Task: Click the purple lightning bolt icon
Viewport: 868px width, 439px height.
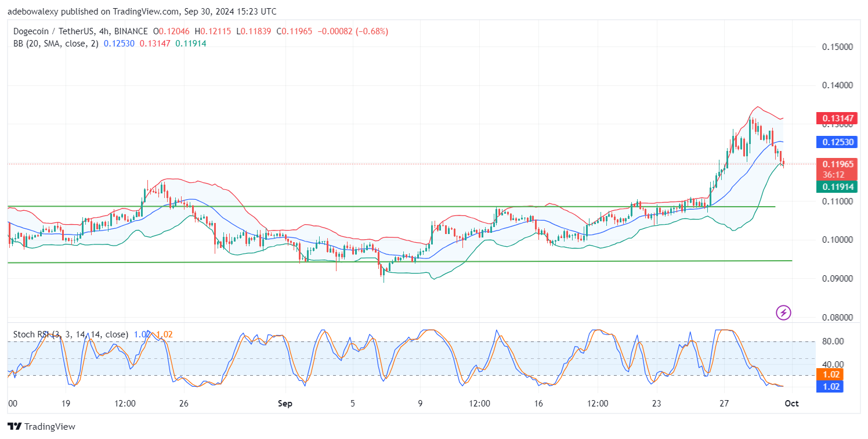Action: click(784, 313)
